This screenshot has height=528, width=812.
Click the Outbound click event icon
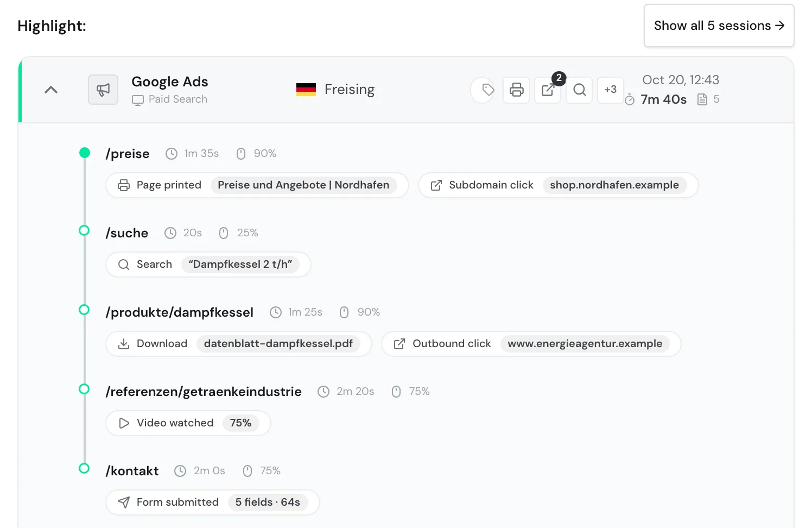coord(399,344)
